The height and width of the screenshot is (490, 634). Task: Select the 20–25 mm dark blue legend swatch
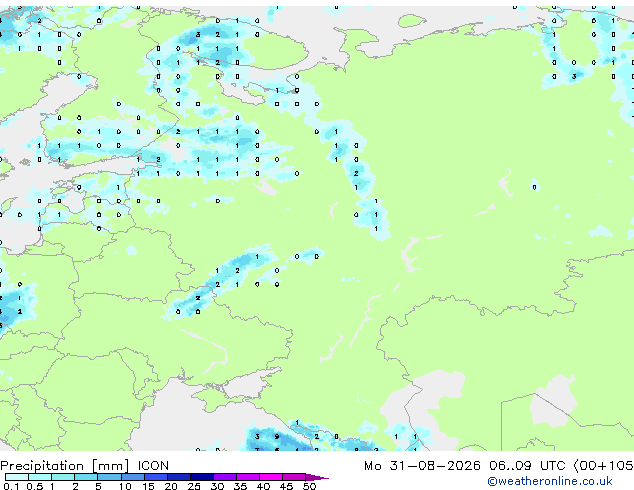click(178, 477)
